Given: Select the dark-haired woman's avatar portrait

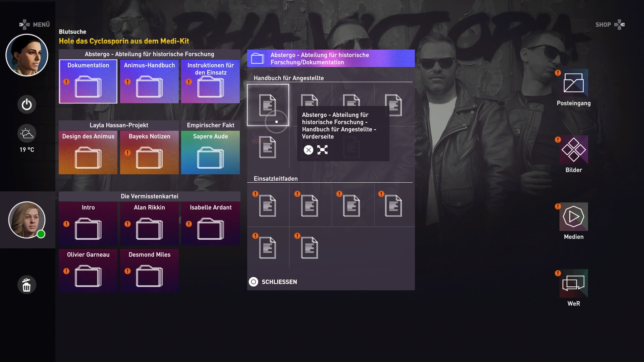Looking at the screenshot, I should click(x=27, y=55).
